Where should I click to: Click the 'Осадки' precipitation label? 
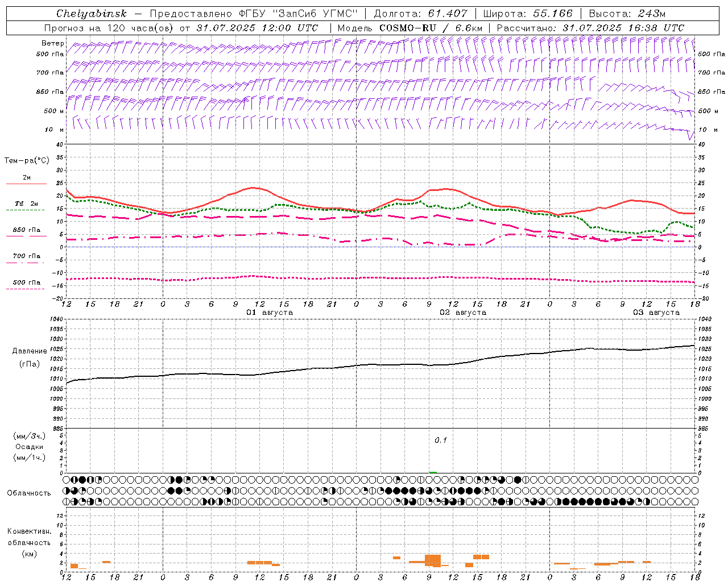(30, 447)
